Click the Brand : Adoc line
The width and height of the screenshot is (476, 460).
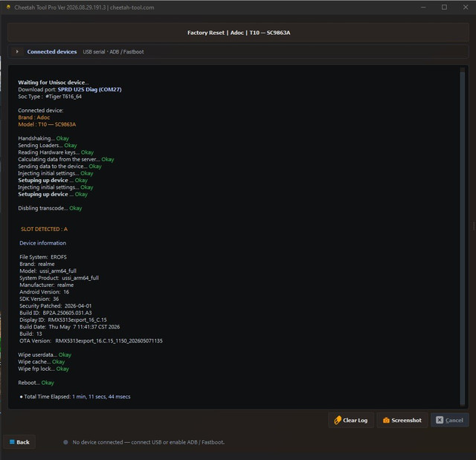[x=33, y=117]
